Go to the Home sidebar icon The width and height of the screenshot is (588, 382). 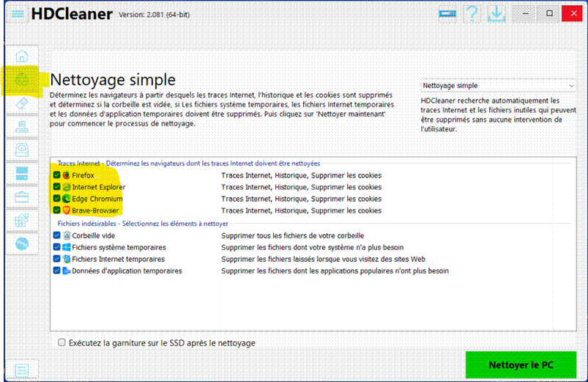[22, 56]
